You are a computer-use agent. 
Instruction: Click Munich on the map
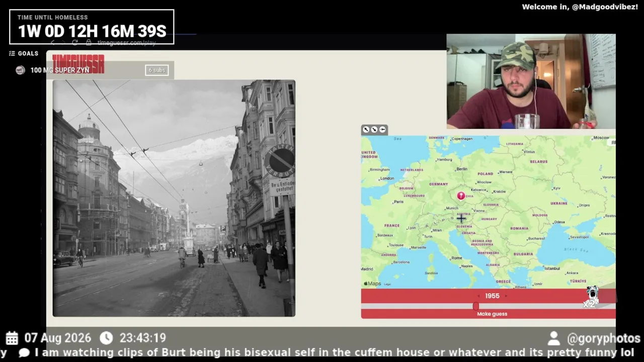(452, 208)
